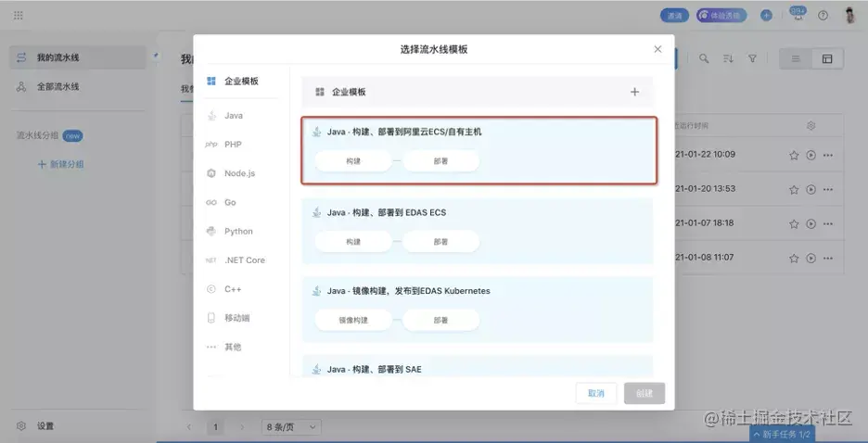Click 邀请 button in top header
Image resolution: width=868 pixels, height=443 pixels.
(x=674, y=16)
